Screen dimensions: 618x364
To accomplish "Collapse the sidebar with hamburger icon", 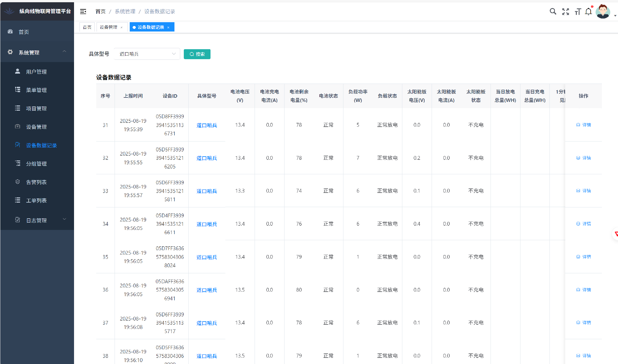I will tap(83, 12).
